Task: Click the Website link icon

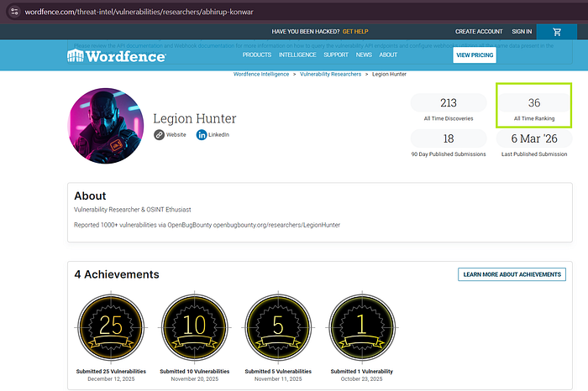Action: point(159,135)
